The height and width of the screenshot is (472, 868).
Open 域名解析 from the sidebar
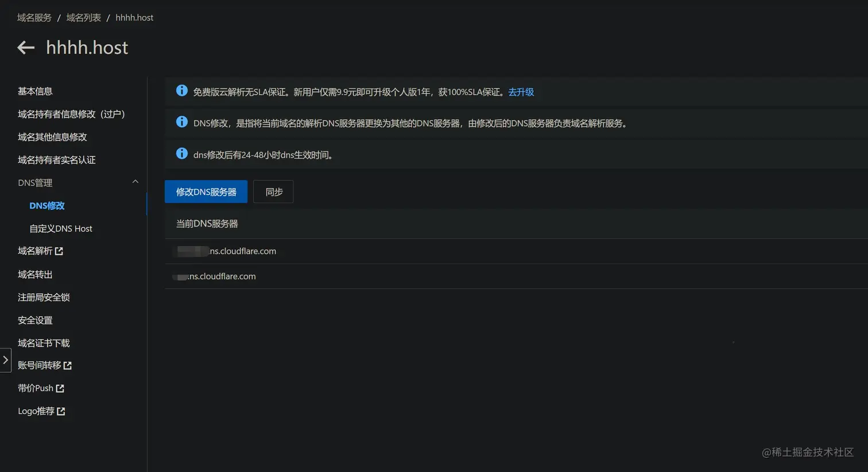click(35, 251)
